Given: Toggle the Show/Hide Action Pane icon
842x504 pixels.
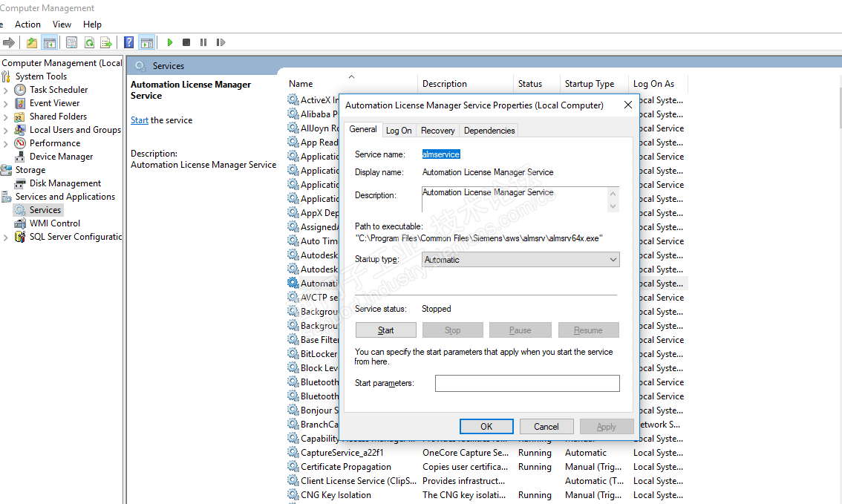Looking at the screenshot, I should click(146, 42).
